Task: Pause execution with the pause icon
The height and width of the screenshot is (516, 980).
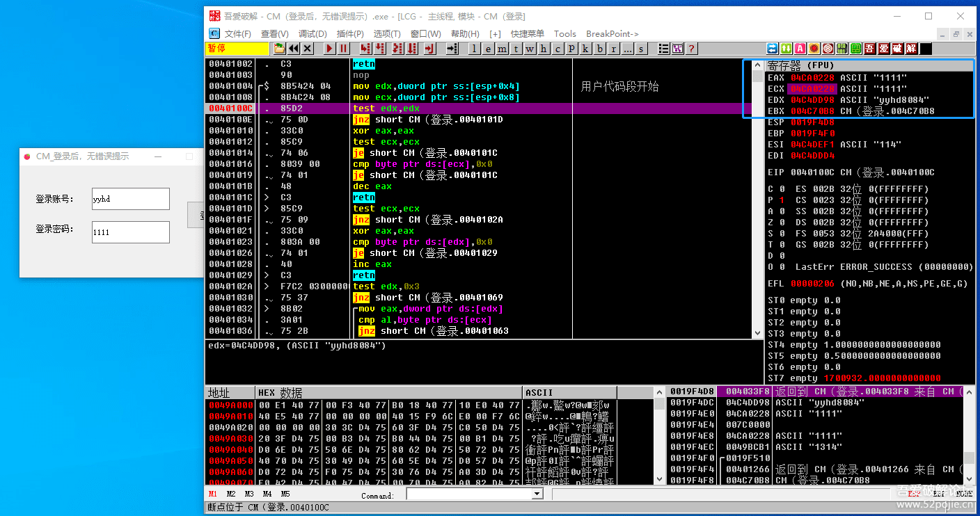Action: point(344,49)
